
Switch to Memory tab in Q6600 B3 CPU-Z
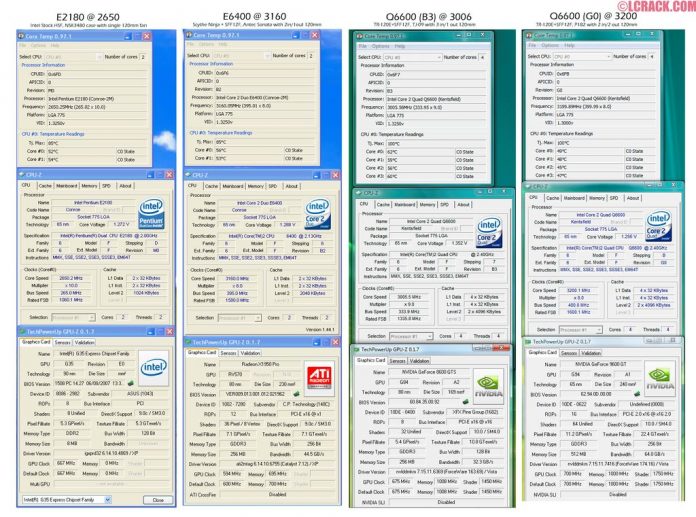click(427, 205)
